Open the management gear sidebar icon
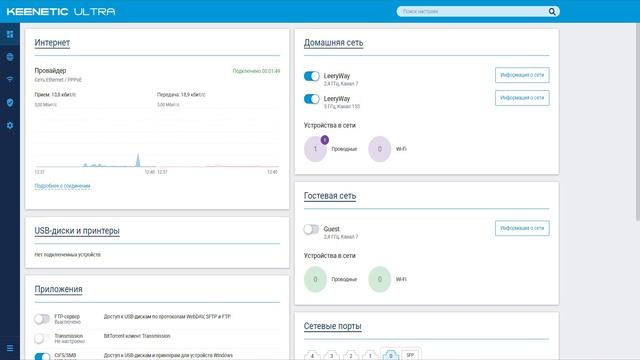Screen dimensions: 640x360 (10, 125)
